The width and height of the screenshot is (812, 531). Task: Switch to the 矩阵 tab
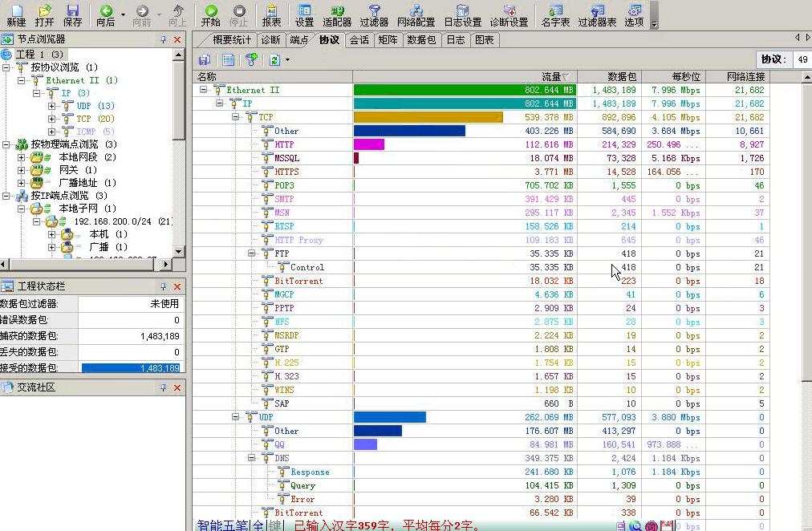387,39
